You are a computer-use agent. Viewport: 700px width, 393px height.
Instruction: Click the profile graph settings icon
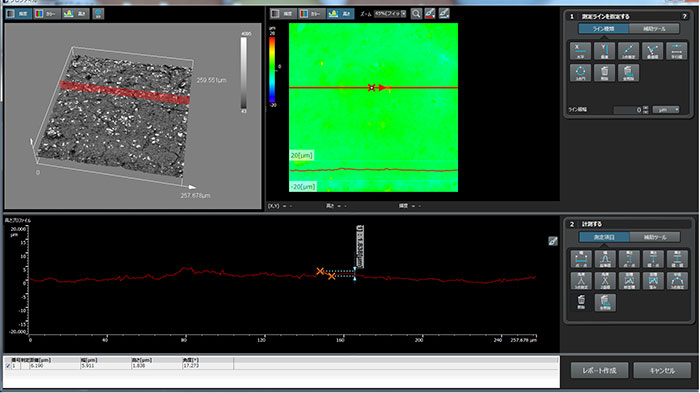(553, 241)
